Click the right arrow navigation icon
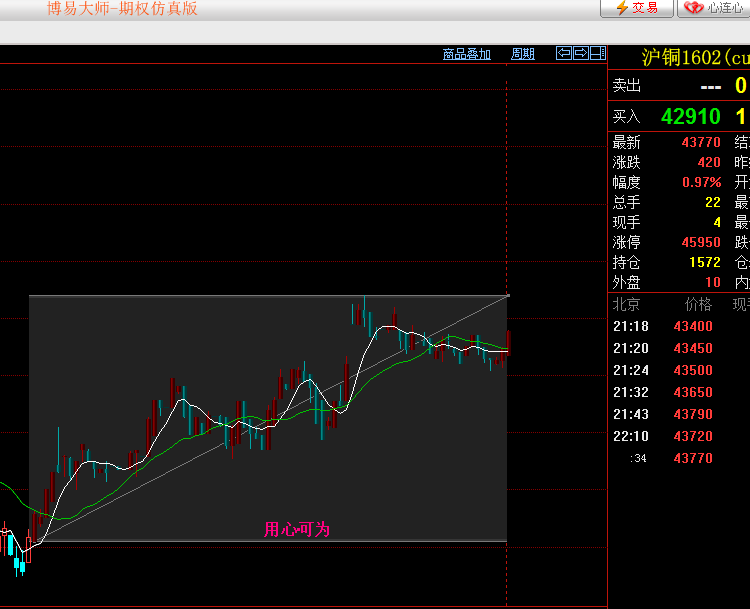Viewport: 750px width, 609px height. coord(580,54)
